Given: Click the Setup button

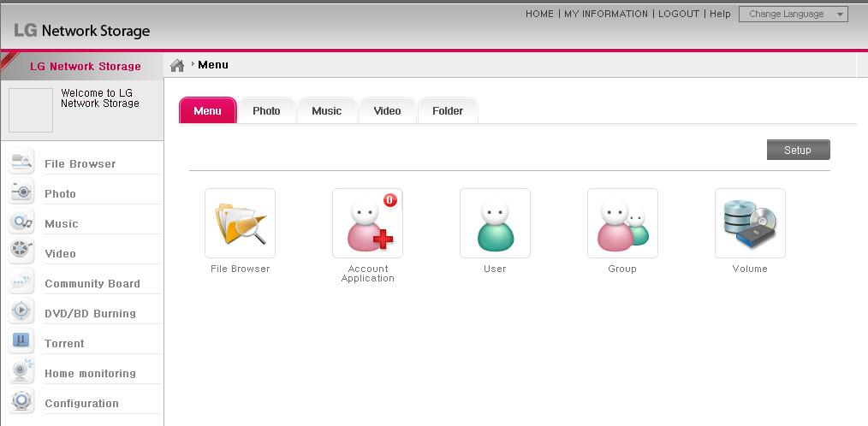Looking at the screenshot, I should click(x=799, y=150).
